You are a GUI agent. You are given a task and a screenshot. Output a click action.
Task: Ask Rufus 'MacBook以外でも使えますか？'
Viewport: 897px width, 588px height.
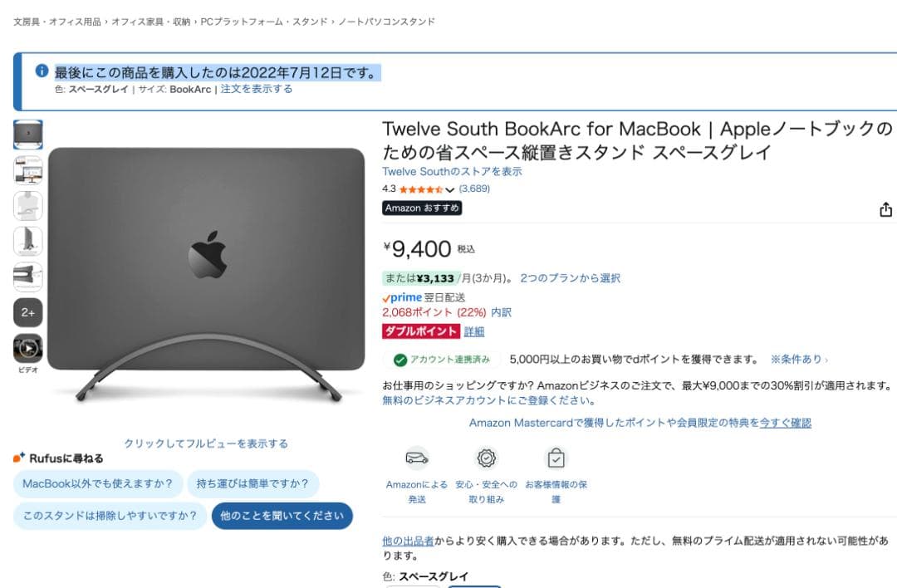(x=98, y=484)
